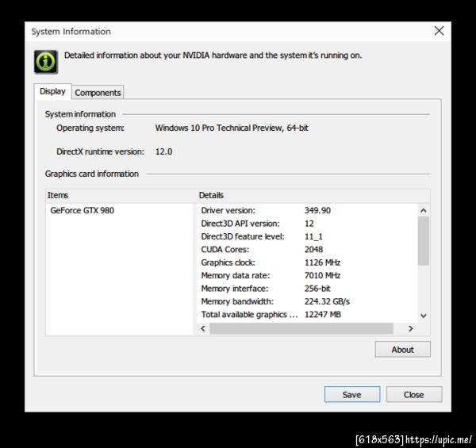Close the System Information dialog with X
The width and height of the screenshot is (476, 448).
tap(439, 31)
